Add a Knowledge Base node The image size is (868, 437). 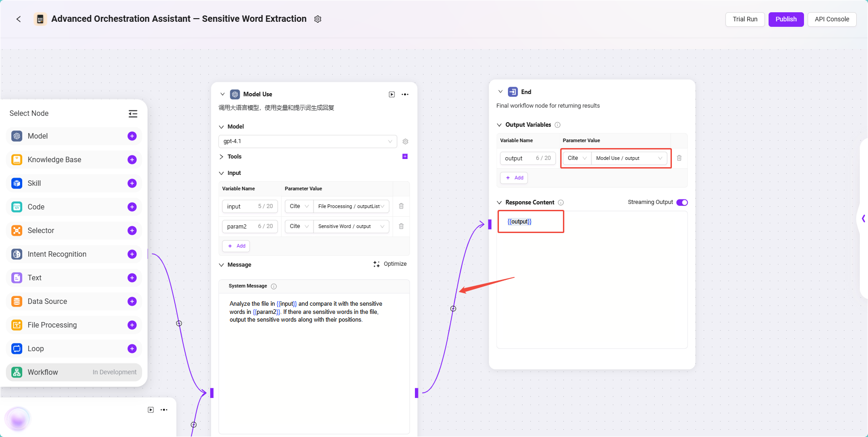pyautogui.click(x=132, y=160)
